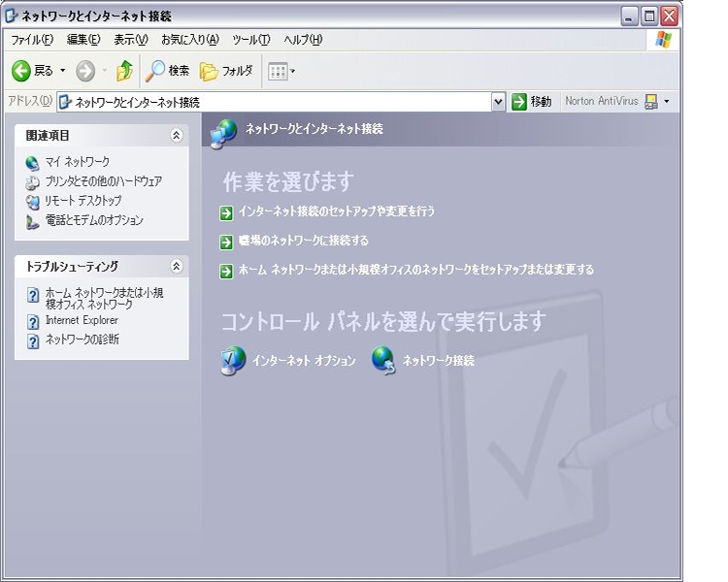Open the Back button history dropdown arrow

(63, 71)
